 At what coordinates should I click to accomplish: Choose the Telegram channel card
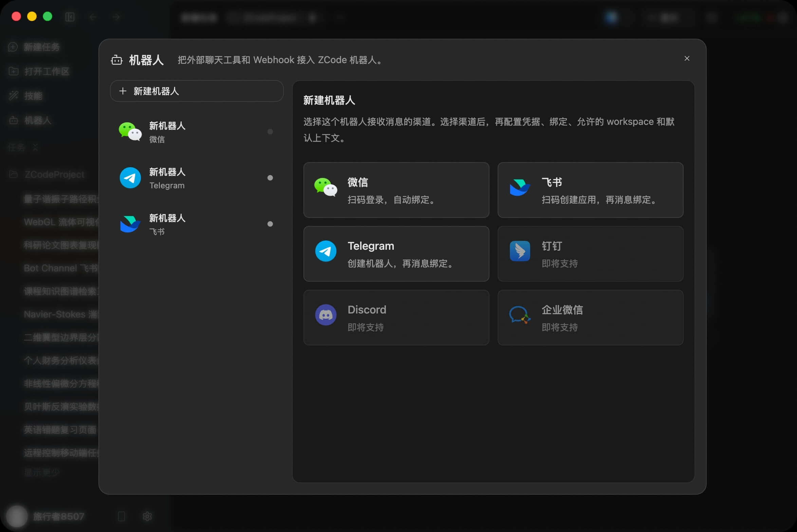(x=396, y=254)
